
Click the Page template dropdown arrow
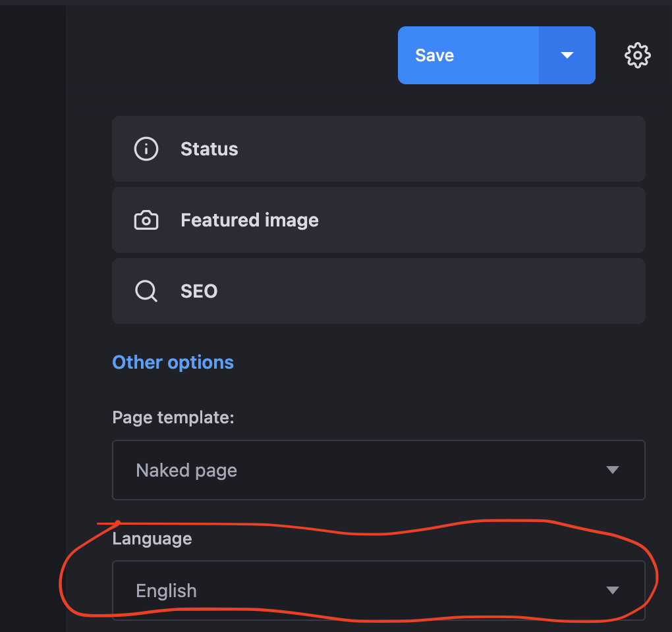tap(613, 470)
